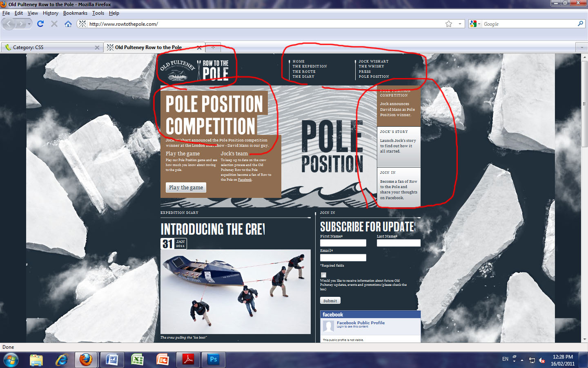The image size is (588, 368).
Task: Open the Windows Start menu
Action: click(11, 360)
